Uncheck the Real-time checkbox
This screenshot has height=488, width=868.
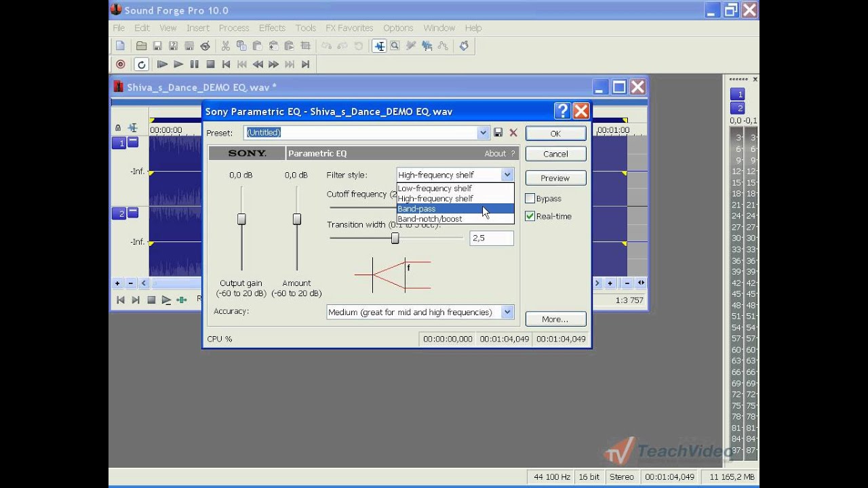click(530, 216)
